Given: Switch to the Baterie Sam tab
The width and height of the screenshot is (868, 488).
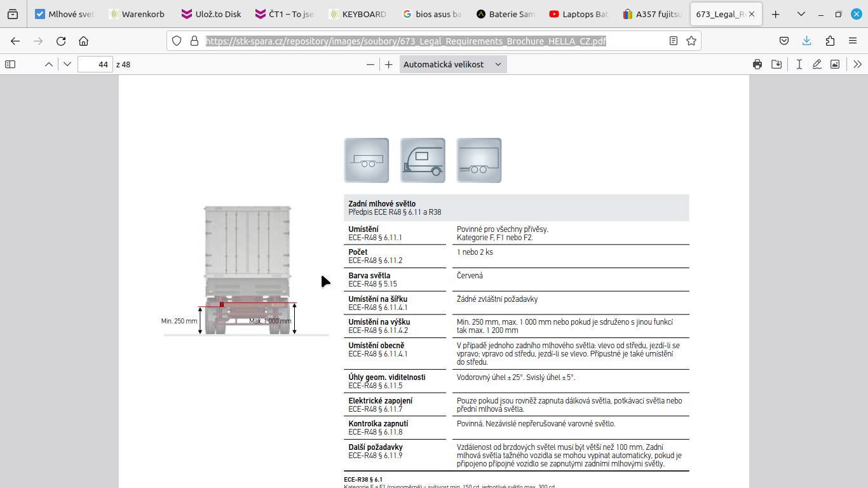Looking at the screenshot, I should pos(506,14).
